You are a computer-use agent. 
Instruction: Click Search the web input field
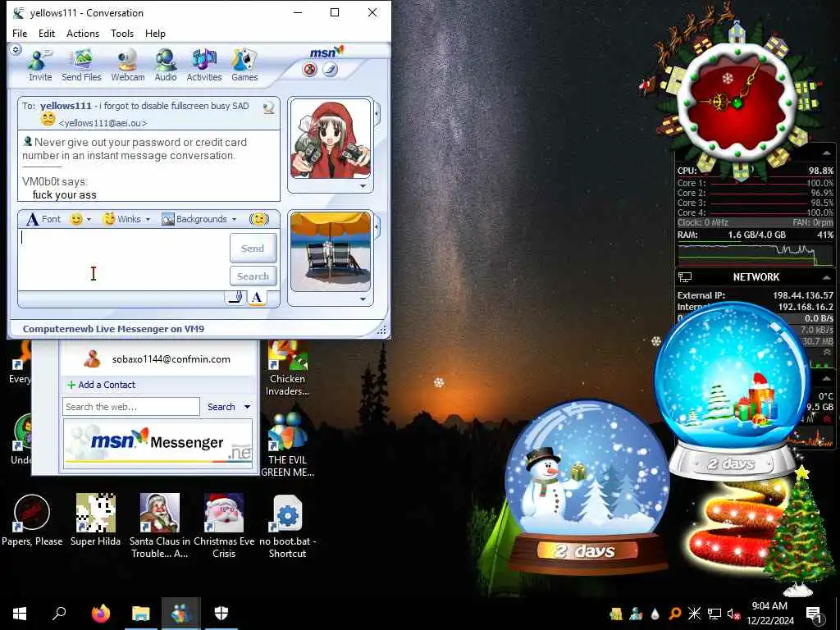(x=130, y=407)
